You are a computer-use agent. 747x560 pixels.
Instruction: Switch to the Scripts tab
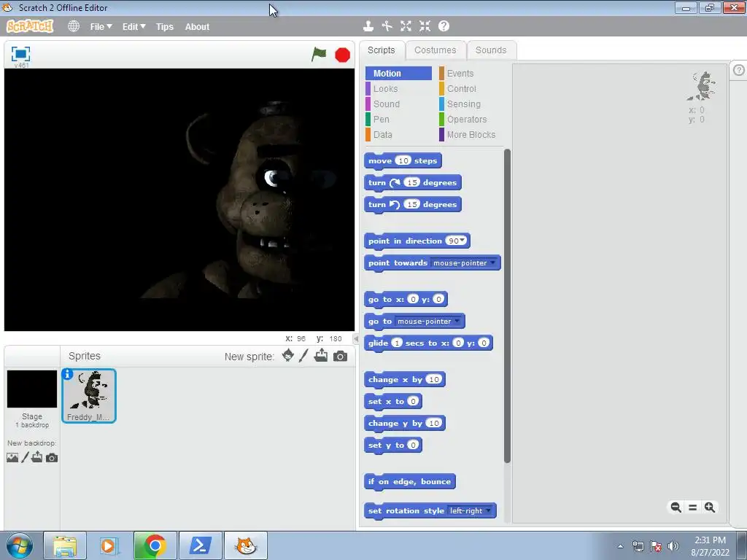pyautogui.click(x=381, y=50)
